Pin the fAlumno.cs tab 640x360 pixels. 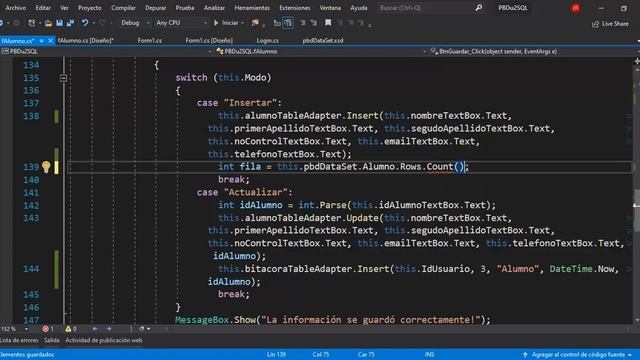[x=42, y=40]
